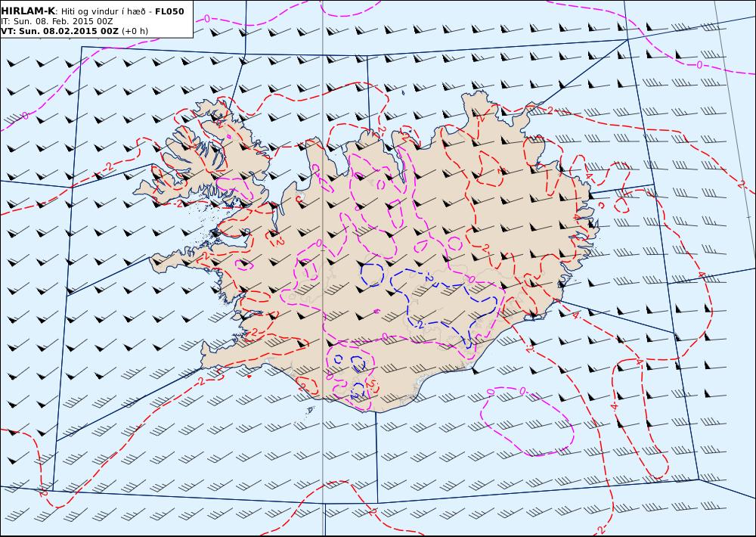Click the HIRLAM-K model title text
Screen dimensions: 756x537
(x=28, y=11)
